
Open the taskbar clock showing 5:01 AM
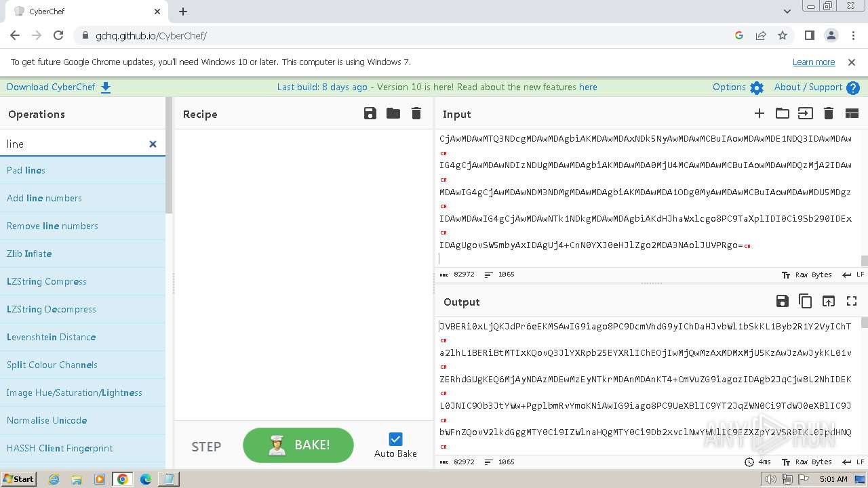(833, 479)
